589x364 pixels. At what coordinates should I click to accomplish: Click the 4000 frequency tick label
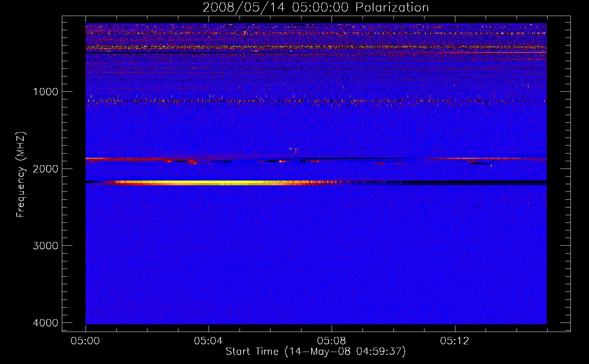(x=46, y=323)
